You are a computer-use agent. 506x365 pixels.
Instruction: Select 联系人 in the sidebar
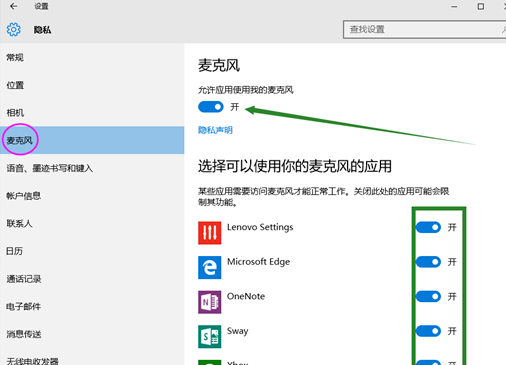coord(92,223)
